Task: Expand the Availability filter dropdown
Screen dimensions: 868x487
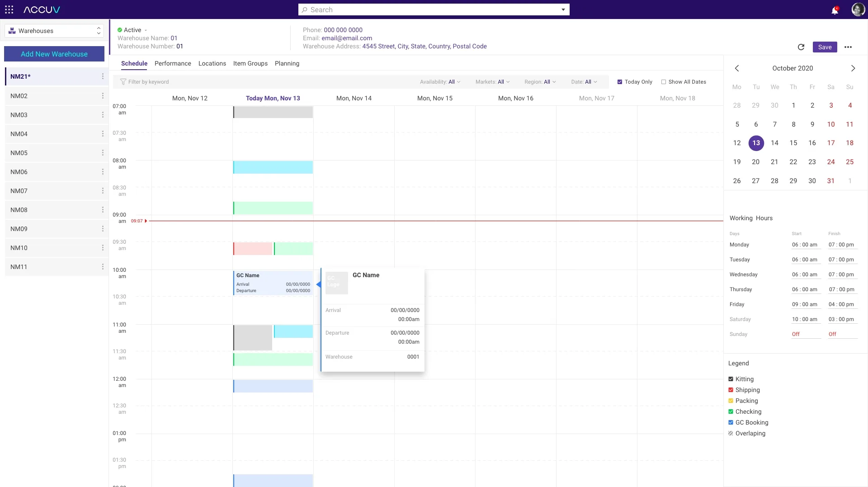Action: pos(440,82)
